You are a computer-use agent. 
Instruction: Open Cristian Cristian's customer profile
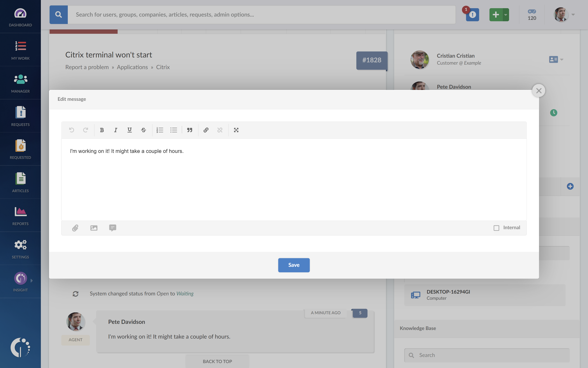click(x=455, y=56)
